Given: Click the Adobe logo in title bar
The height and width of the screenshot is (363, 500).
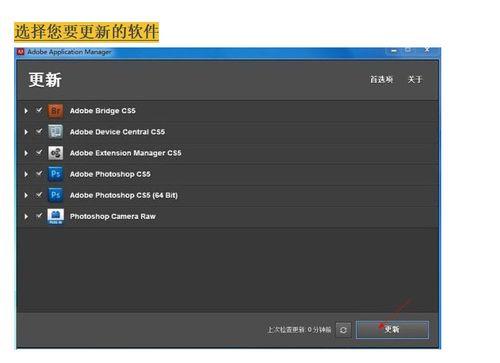Looking at the screenshot, I should point(21,52).
